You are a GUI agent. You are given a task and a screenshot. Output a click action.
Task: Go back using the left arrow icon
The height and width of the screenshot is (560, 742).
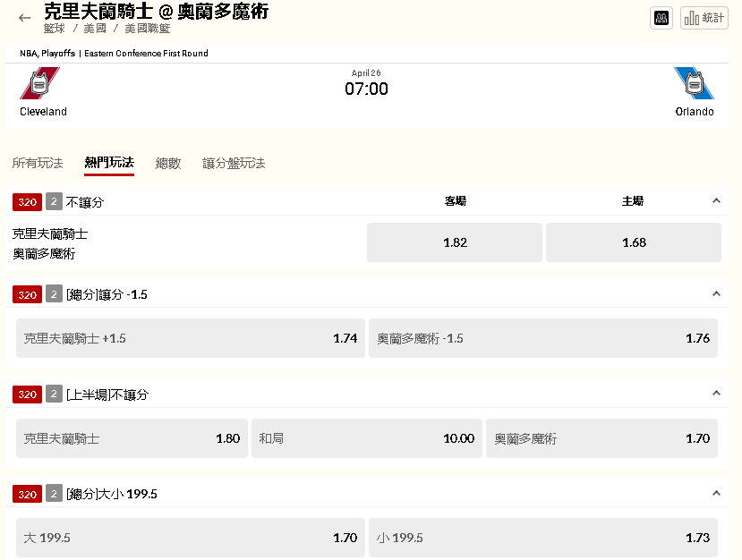click(x=24, y=18)
